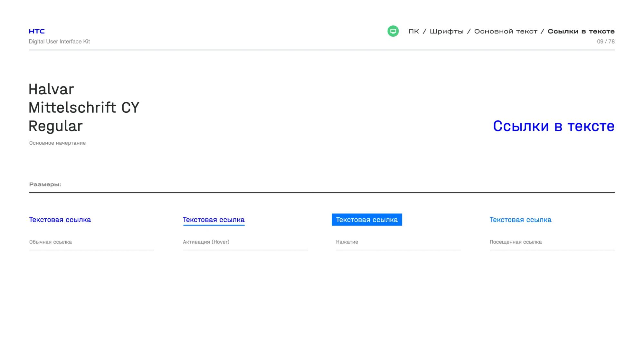Click the visited-state Текстовая ссылка link
Screen dimensions: 644x362
520,220
